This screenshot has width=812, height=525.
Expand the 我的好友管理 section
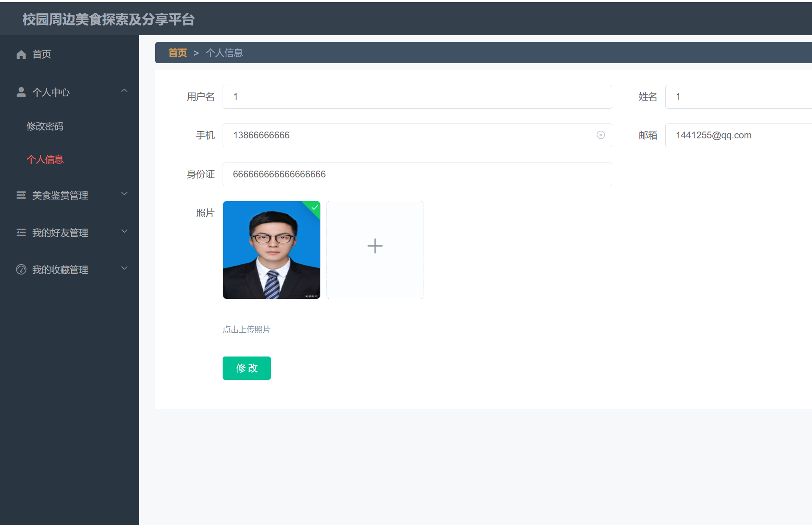click(124, 231)
